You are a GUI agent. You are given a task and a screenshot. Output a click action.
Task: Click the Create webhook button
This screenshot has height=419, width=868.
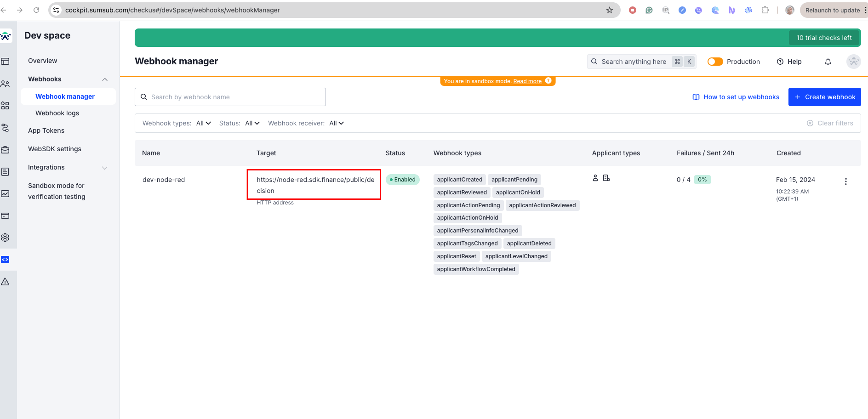pos(824,97)
